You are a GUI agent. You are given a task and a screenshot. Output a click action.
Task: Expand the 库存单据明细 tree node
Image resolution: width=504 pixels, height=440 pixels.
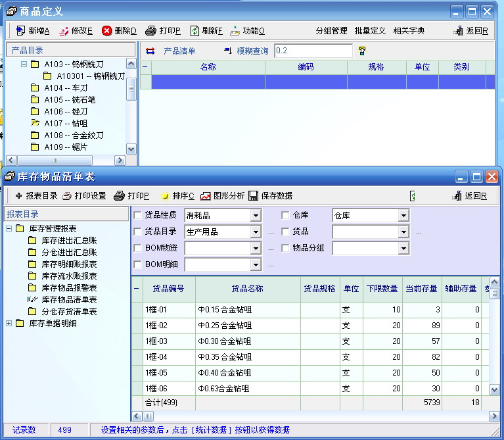click(9, 323)
